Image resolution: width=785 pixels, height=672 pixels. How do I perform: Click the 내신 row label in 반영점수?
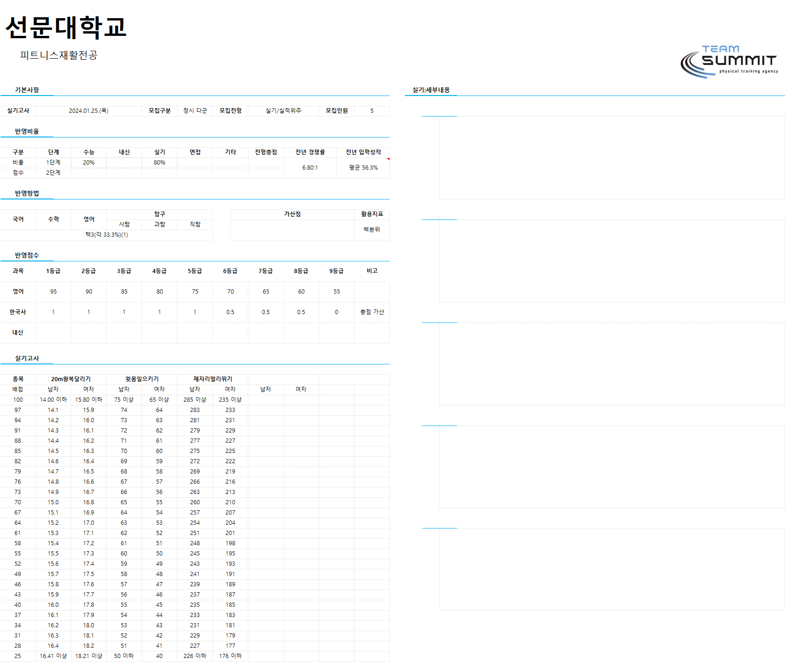click(18, 333)
